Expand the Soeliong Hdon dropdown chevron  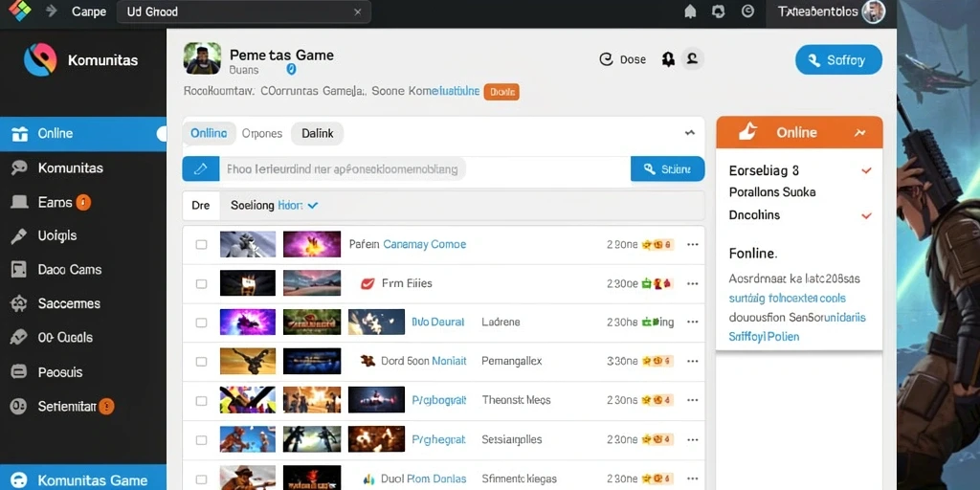point(313,205)
